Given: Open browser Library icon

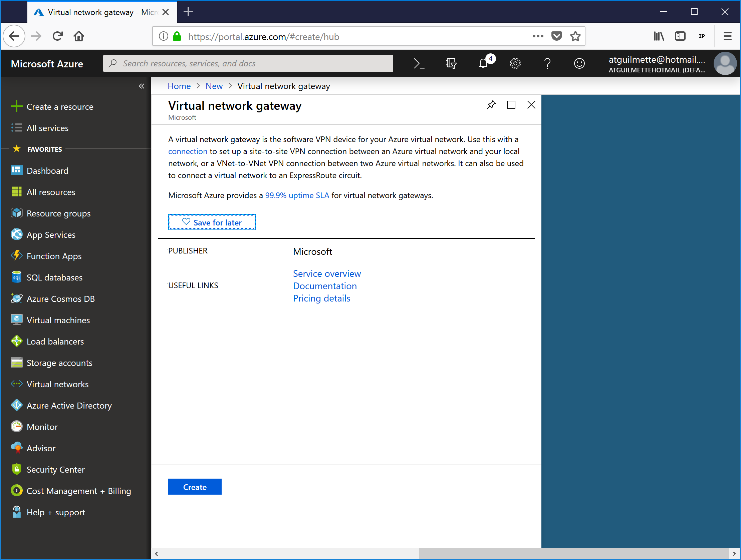Looking at the screenshot, I should coord(659,36).
